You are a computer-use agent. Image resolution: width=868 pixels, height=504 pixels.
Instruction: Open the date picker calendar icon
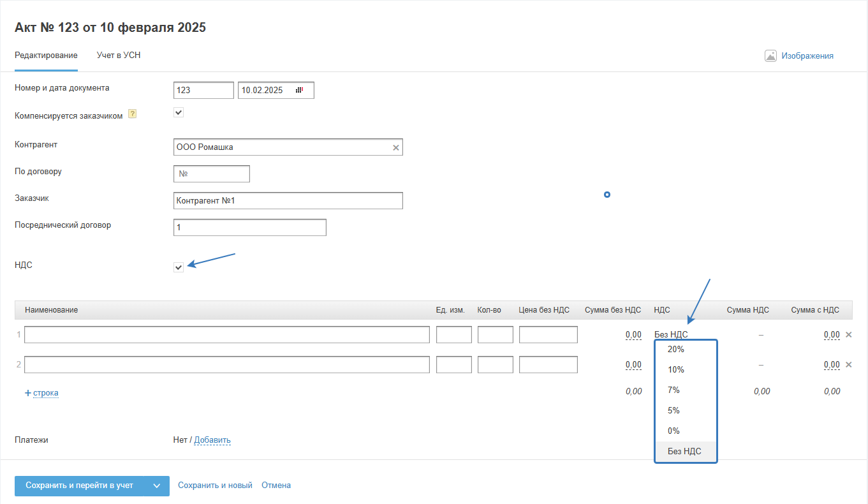298,91
